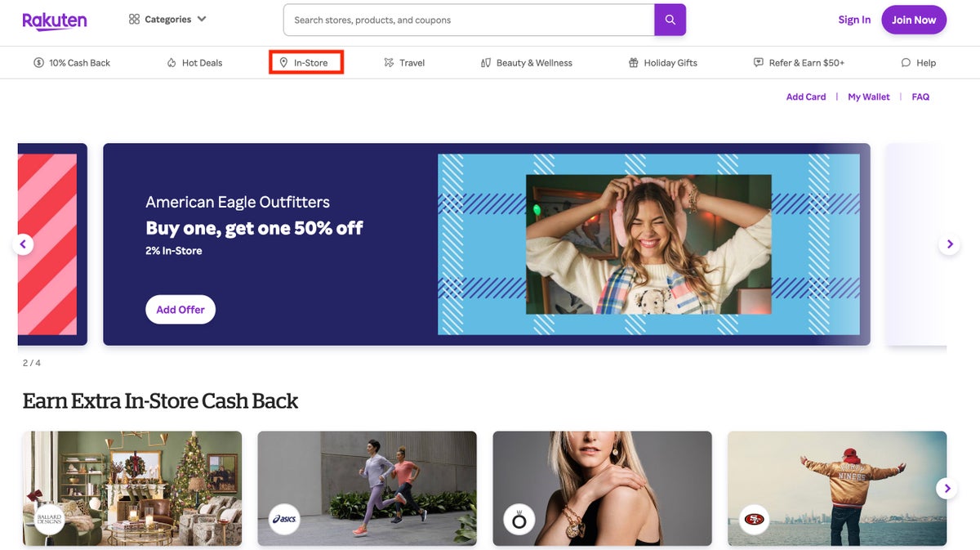Click the Rakuten logo

54,20
